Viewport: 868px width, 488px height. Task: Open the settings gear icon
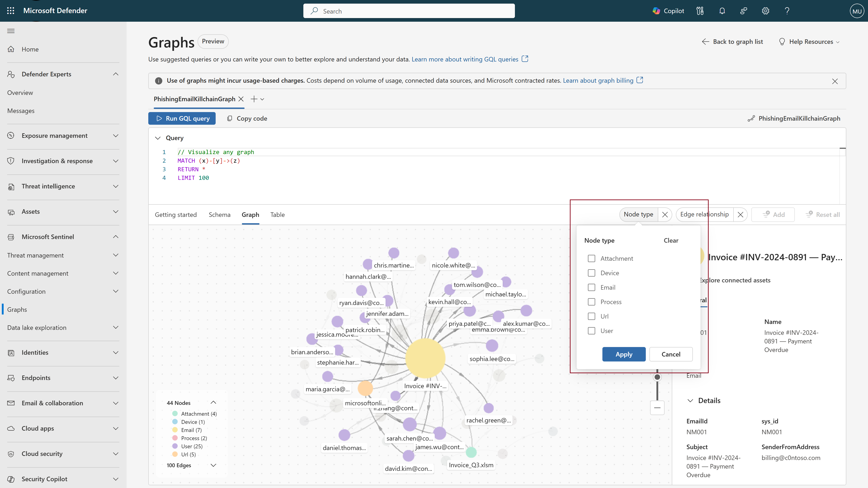[765, 11]
